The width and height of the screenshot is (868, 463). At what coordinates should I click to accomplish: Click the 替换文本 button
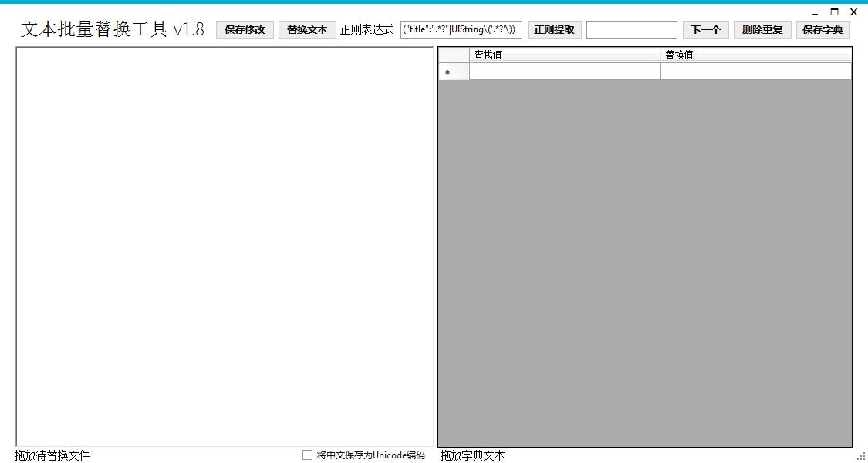(307, 29)
